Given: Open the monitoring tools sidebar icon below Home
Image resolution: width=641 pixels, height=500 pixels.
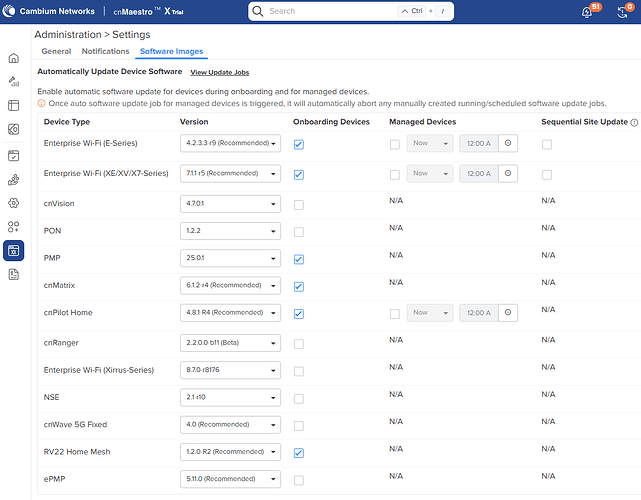Looking at the screenshot, I should point(13,81).
